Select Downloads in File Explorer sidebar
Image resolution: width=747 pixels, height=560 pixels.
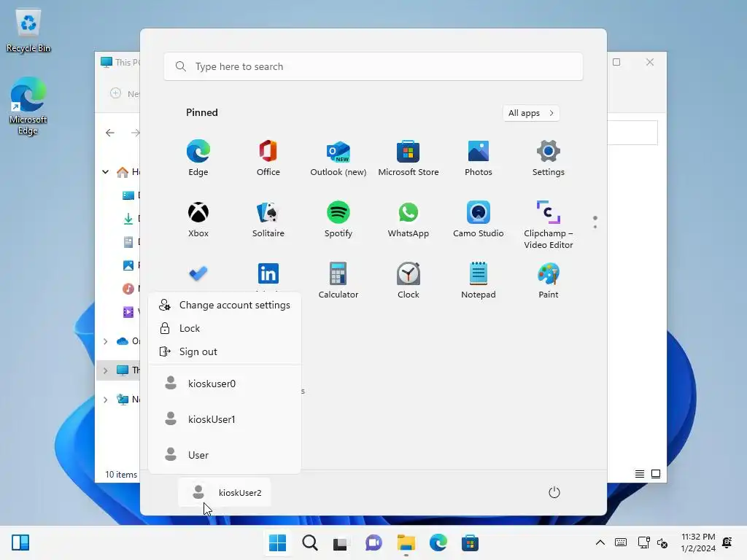click(131, 219)
